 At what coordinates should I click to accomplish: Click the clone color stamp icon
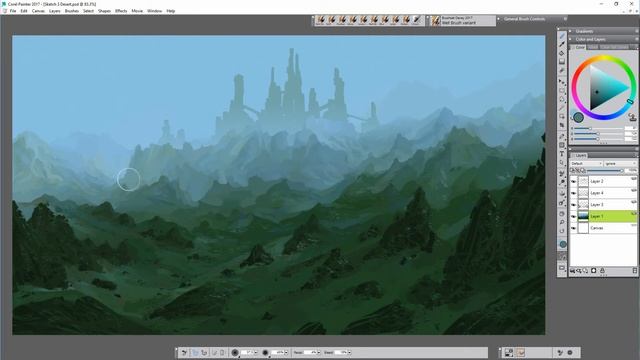632,118
